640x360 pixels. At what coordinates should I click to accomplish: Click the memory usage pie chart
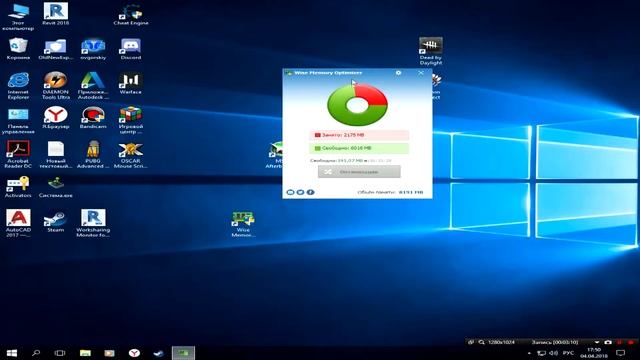357,104
